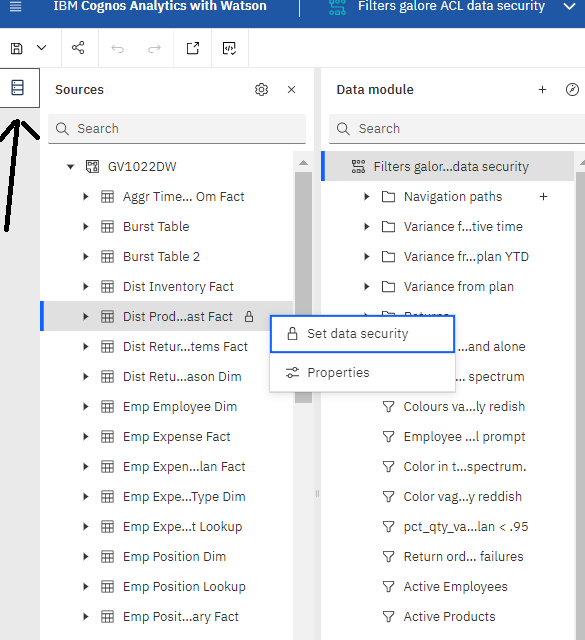
Task: Click the folder icon of Variance from plan
Action: pyautogui.click(x=388, y=287)
